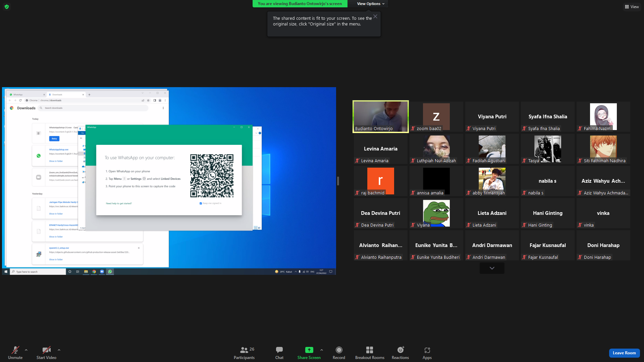Open Breakout Rooms
644x362 pixels.
coord(370,353)
